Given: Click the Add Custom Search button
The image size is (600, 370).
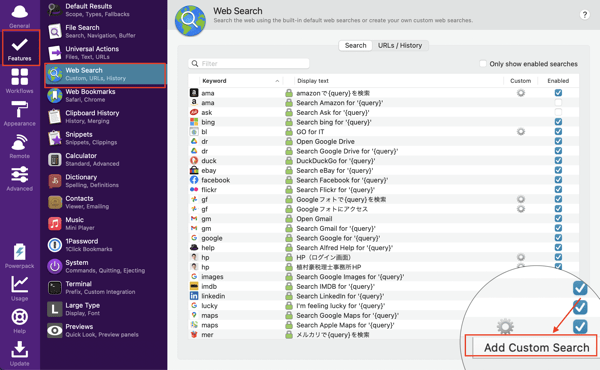Looking at the screenshot, I should [x=531, y=346].
